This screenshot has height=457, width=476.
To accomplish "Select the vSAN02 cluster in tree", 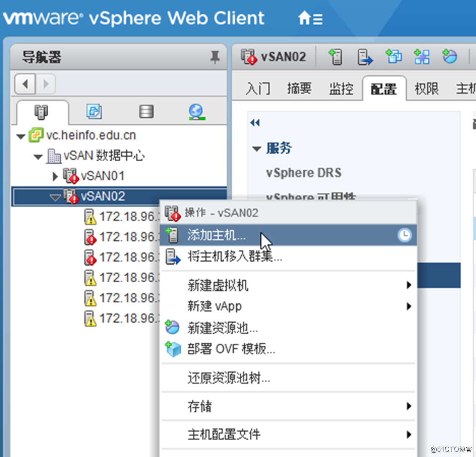I will (103, 196).
